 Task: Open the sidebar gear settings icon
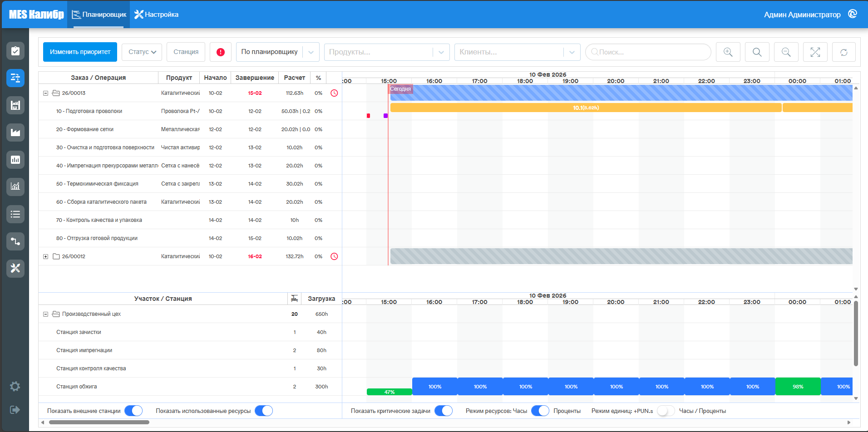click(x=15, y=386)
